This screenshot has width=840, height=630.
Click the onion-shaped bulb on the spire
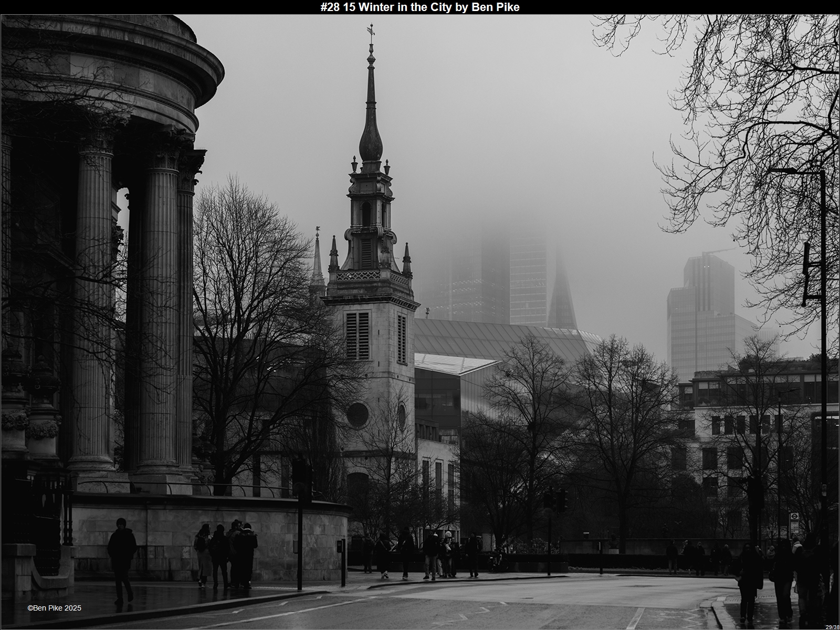[371, 139]
